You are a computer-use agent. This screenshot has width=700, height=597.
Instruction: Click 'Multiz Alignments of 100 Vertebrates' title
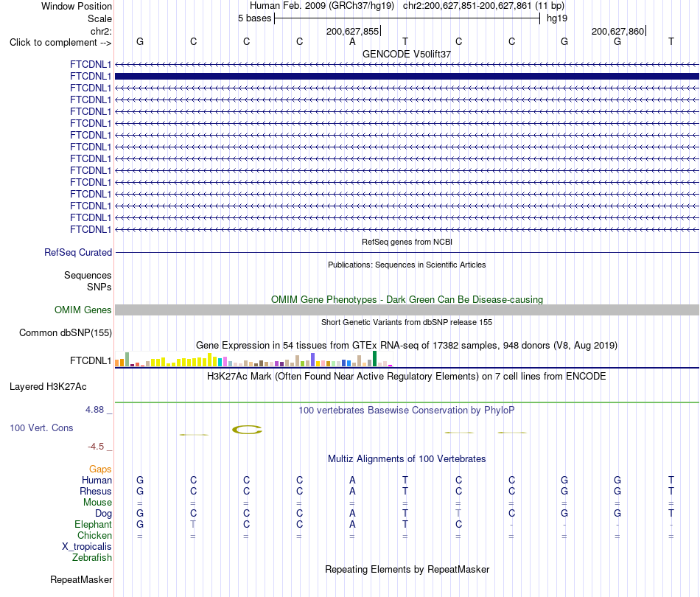click(407, 459)
